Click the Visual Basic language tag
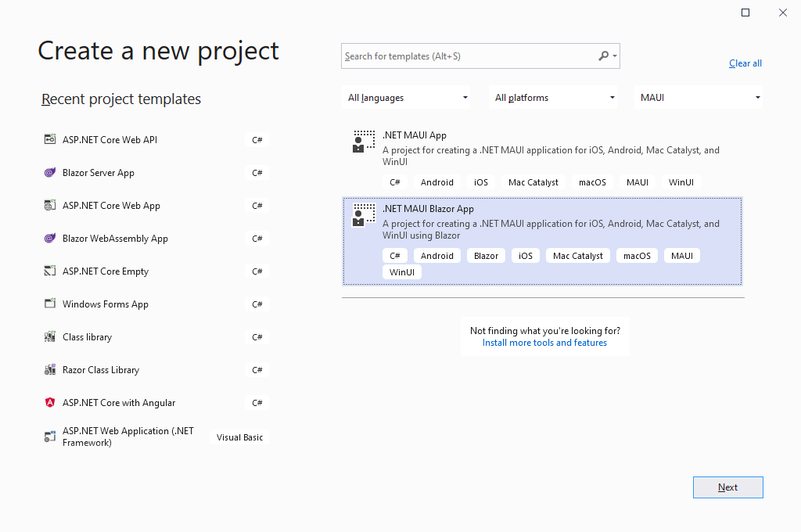The image size is (801, 532). click(239, 437)
